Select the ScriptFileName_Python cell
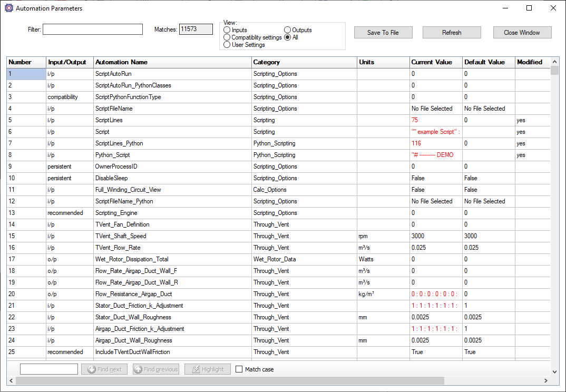Screen dimensions: 566x392 click(172, 201)
